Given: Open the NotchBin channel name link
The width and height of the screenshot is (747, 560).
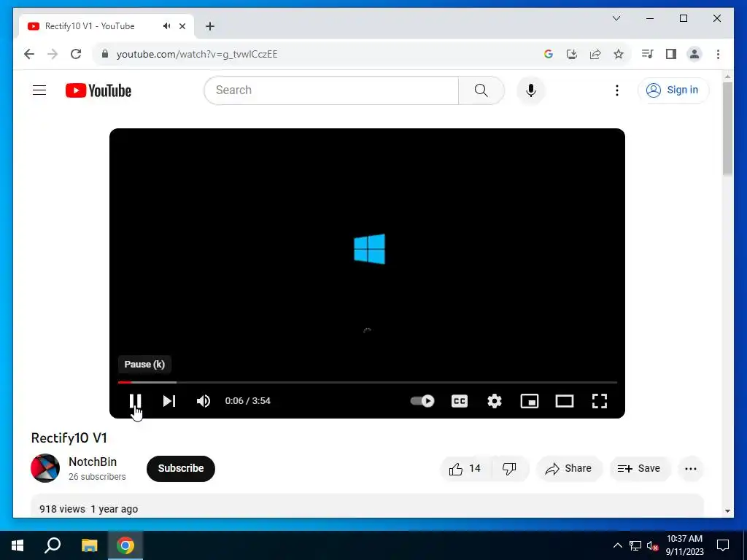Looking at the screenshot, I should pos(93,462).
